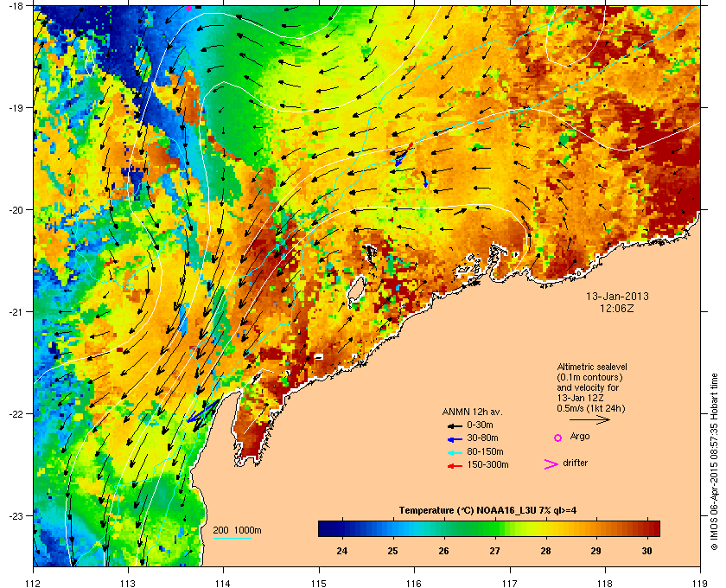The height and width of the screenshot is (588, 726).
Task: Click the latitude axis label '-22'
Action: (x=16, y=414)
